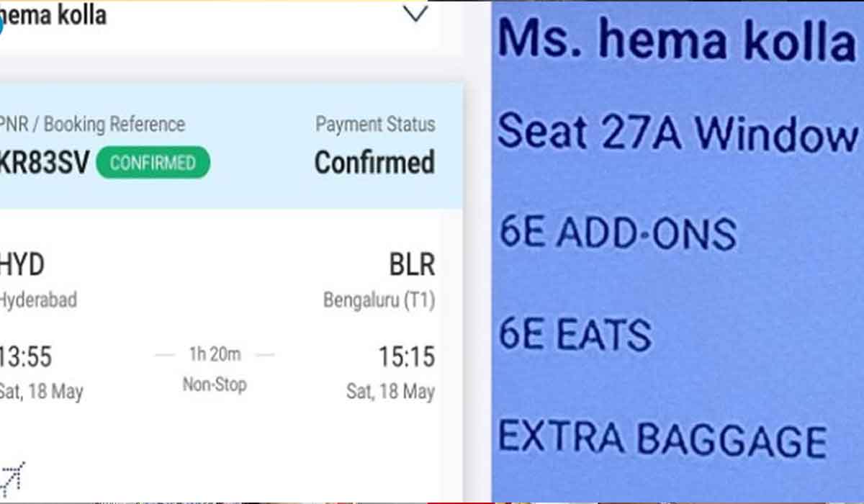The image size is (864, 504).
Task: Click the 1h 20m flight duration
Action: coord(215,354)
